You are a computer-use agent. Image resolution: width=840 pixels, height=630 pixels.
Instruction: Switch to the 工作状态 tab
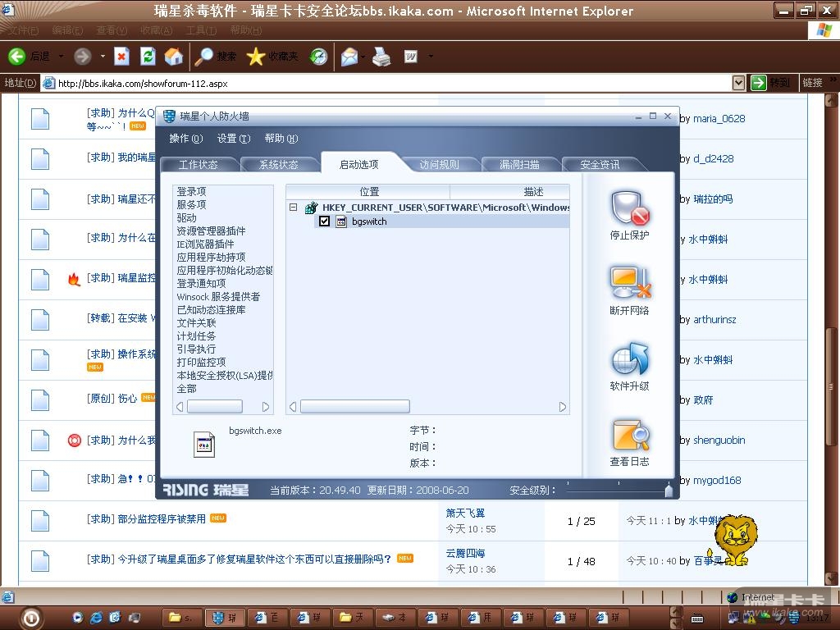(199, 164)
